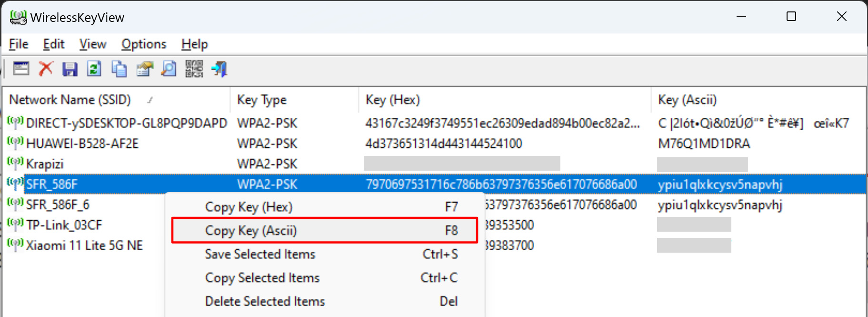The width and height of the screenshot is (868, 317).
Task: Click SFR_586F hex key 7970697531716c78...
Action: click(501, 184)
